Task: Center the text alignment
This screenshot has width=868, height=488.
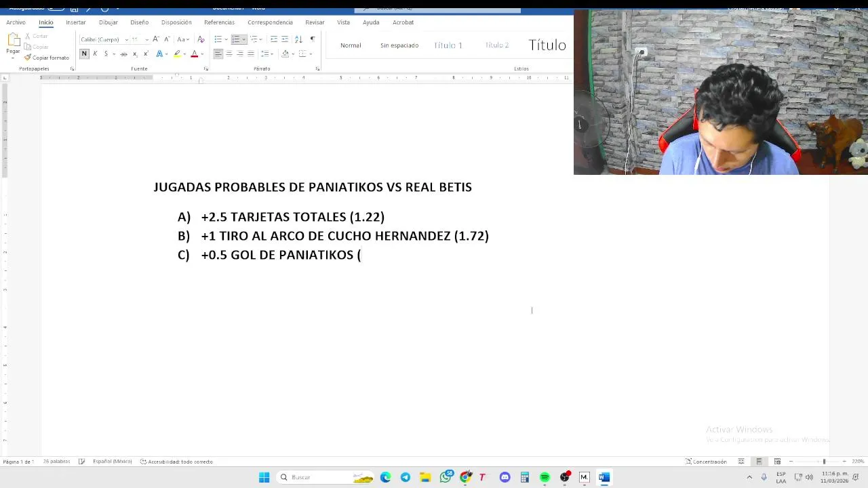Action: (x=229, y=54)
